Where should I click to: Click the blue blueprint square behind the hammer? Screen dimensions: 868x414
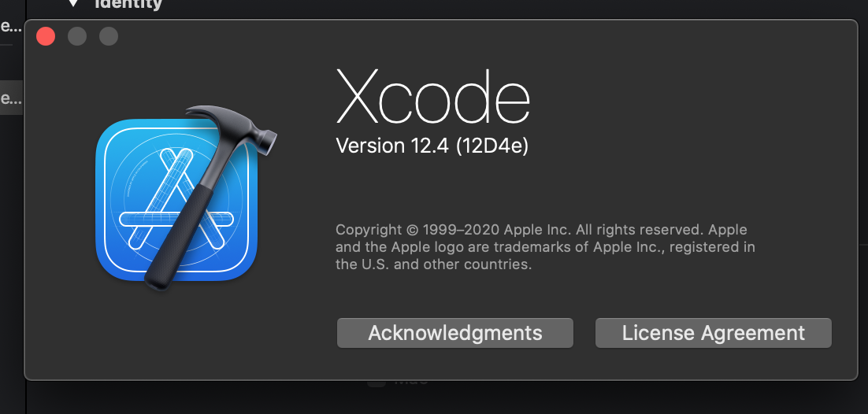click(x=126, y=236)
